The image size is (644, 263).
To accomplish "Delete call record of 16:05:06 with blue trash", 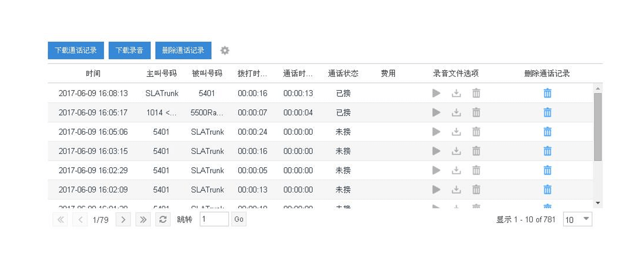I will 547,132.
